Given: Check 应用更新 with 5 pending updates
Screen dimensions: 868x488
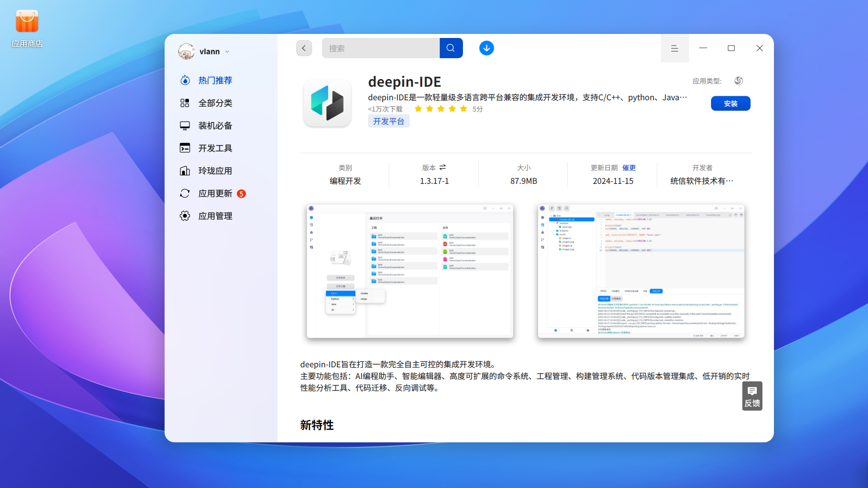Looking at the screenshot, I should point(215,193).
